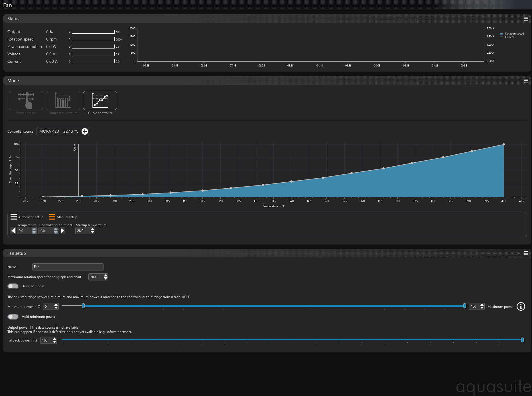The image size is (532, 396).
Task: Expand the Fan setup panel menu
Action: [x=526, y=253]
